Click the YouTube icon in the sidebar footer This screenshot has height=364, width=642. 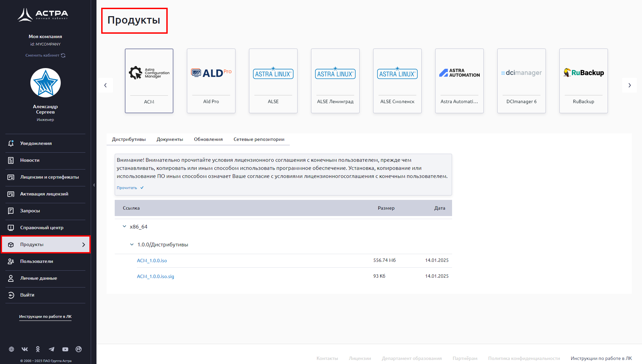click(x=65, y=349)
